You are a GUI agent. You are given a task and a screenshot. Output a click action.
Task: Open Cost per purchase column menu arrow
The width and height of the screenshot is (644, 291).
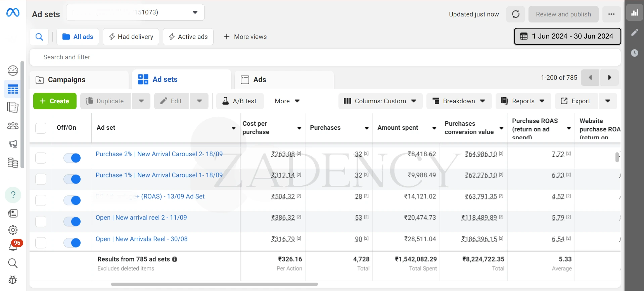[299, 128]
